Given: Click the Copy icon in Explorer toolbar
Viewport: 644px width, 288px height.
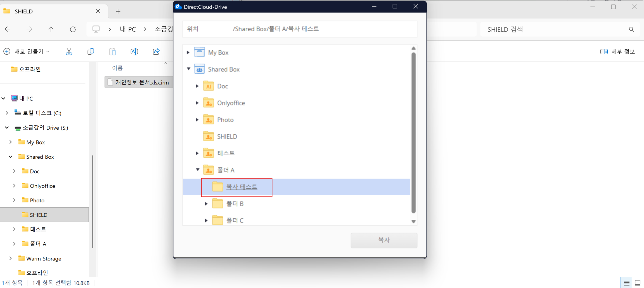Looking at the screenshot, I should (91, 51).
